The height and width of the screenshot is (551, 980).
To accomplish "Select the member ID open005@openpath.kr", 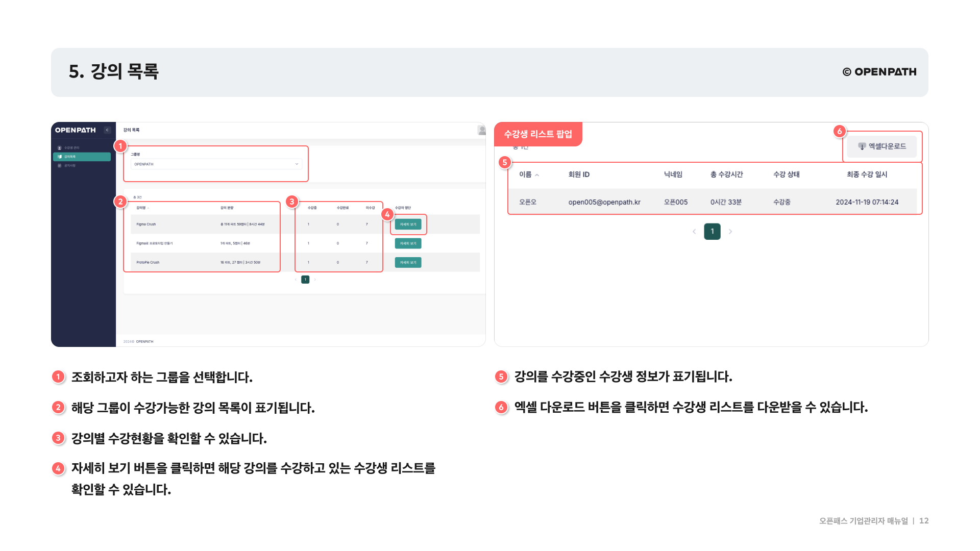I will click(x=604, y=203).
